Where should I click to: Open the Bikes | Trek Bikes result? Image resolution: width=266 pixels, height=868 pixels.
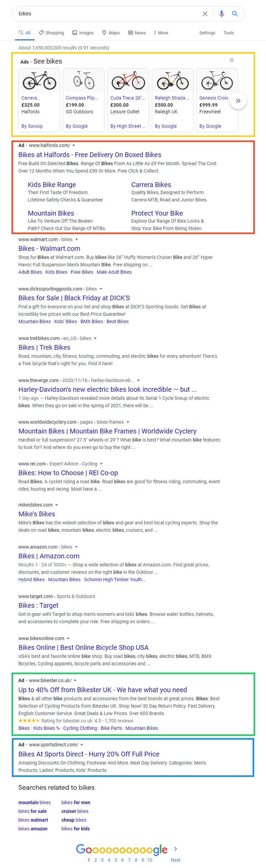(44, 347)
